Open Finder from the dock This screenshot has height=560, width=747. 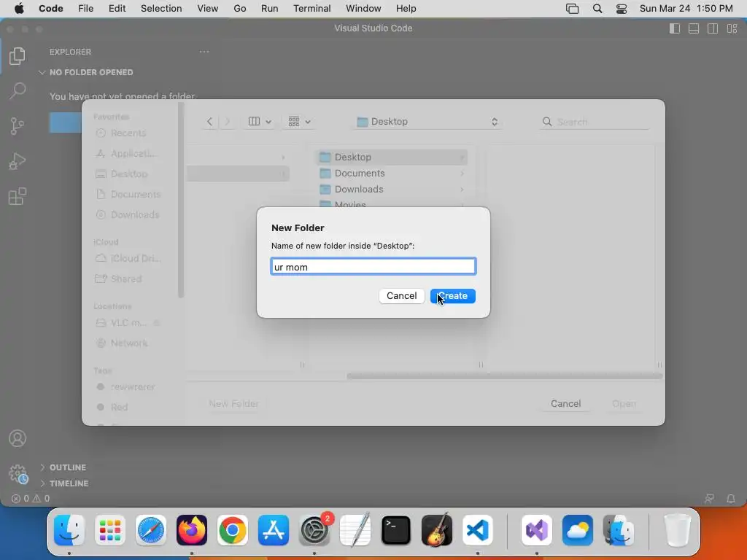(x=69, y=530)
